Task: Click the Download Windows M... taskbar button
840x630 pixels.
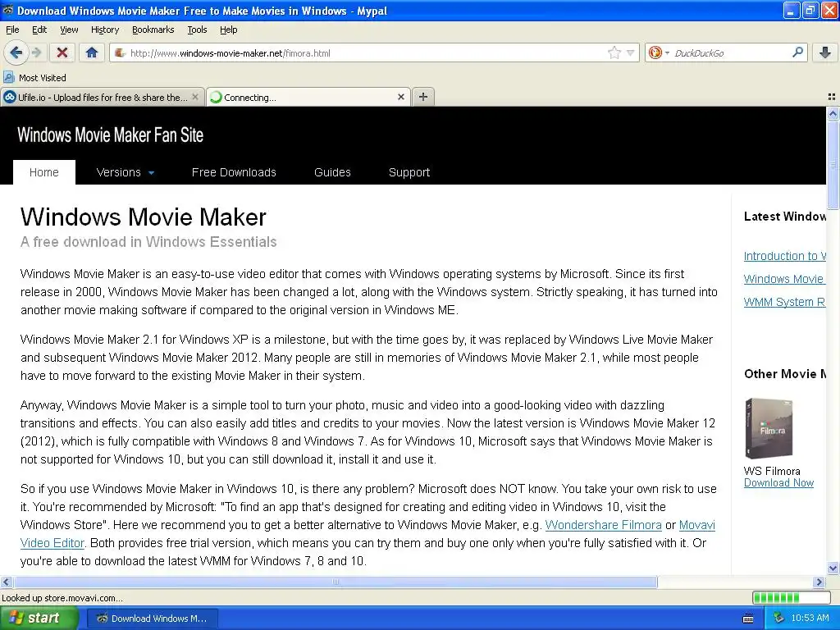Action: coord(152,619)
